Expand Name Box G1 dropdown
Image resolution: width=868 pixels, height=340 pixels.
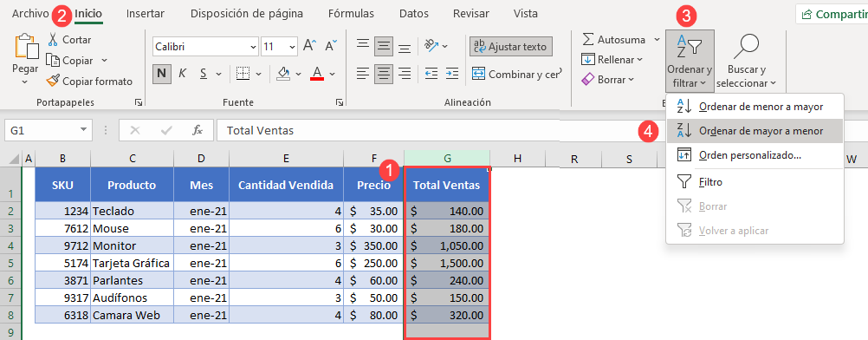(83, 130)
